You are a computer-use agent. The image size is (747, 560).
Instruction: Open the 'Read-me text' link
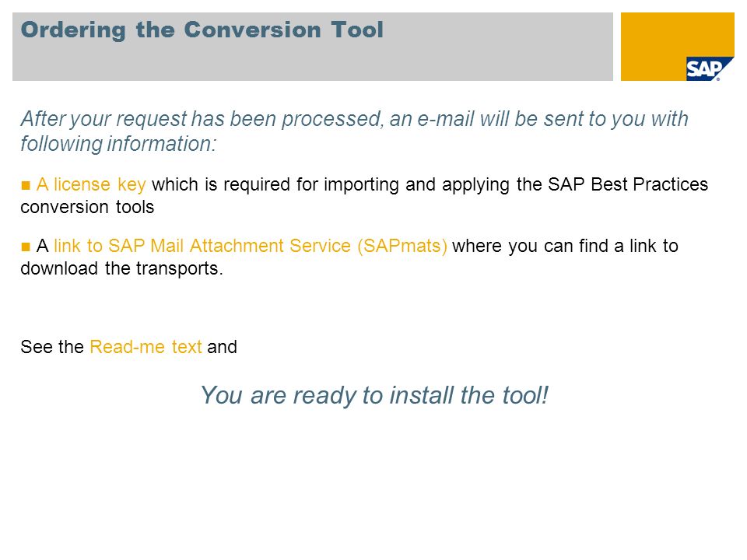146,347
